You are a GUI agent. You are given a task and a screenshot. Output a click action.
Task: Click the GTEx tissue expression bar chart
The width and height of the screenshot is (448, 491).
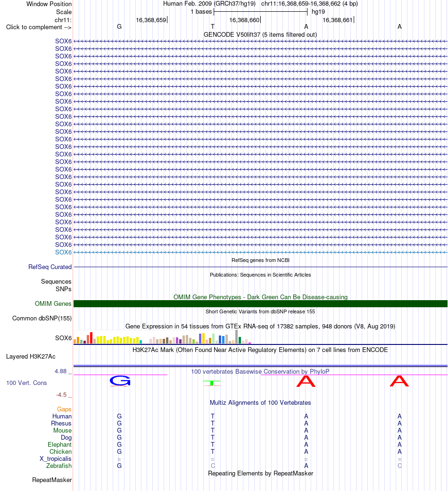162,337
